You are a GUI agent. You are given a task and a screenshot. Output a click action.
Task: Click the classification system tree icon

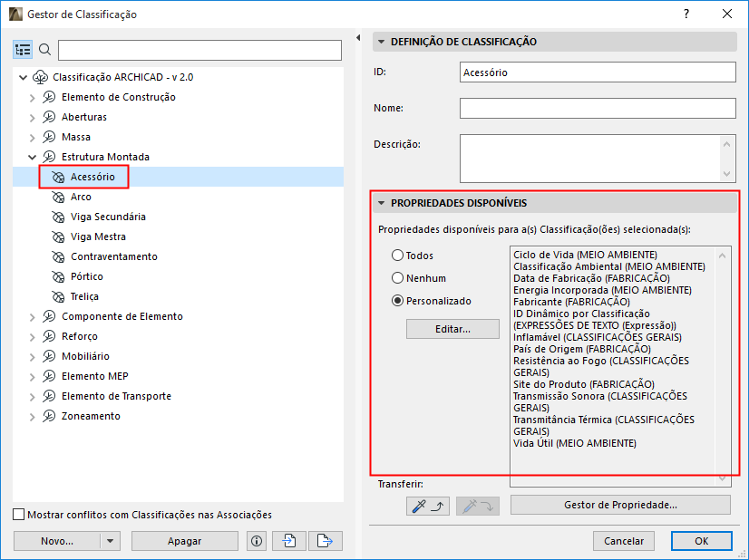tap(40, 77)
